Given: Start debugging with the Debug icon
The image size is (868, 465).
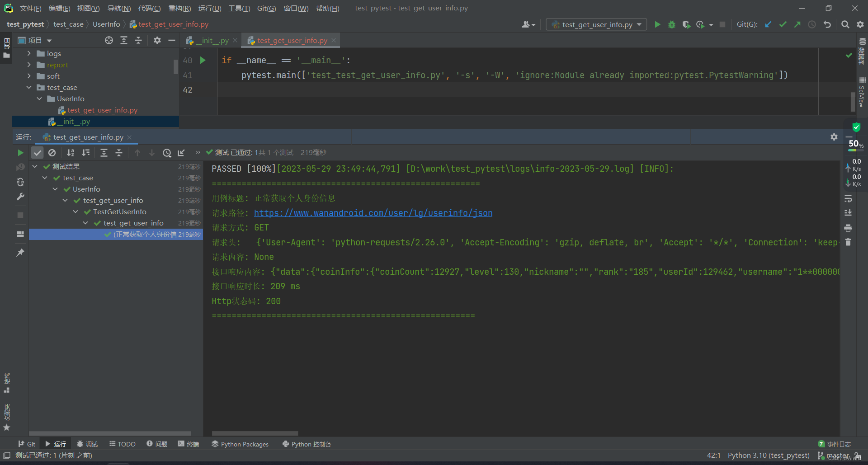Looking at the screenshot, I should click(672, 24).
